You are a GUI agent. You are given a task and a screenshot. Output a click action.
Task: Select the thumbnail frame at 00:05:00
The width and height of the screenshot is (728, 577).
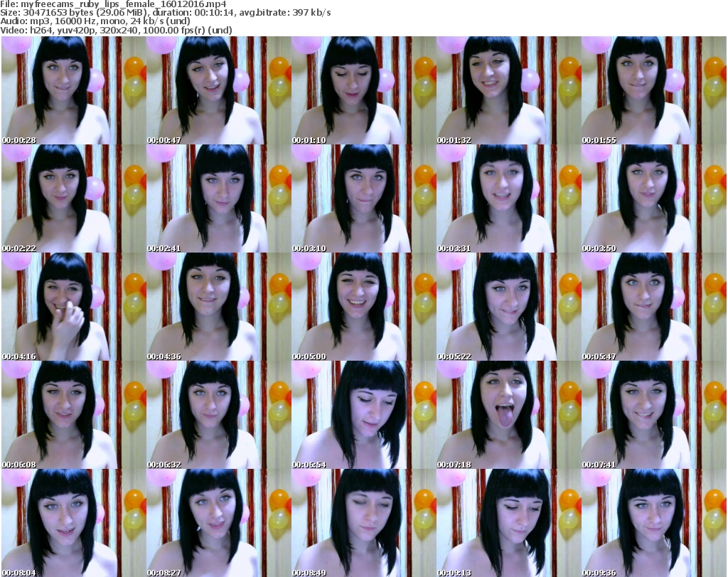[x=363, y=307]
